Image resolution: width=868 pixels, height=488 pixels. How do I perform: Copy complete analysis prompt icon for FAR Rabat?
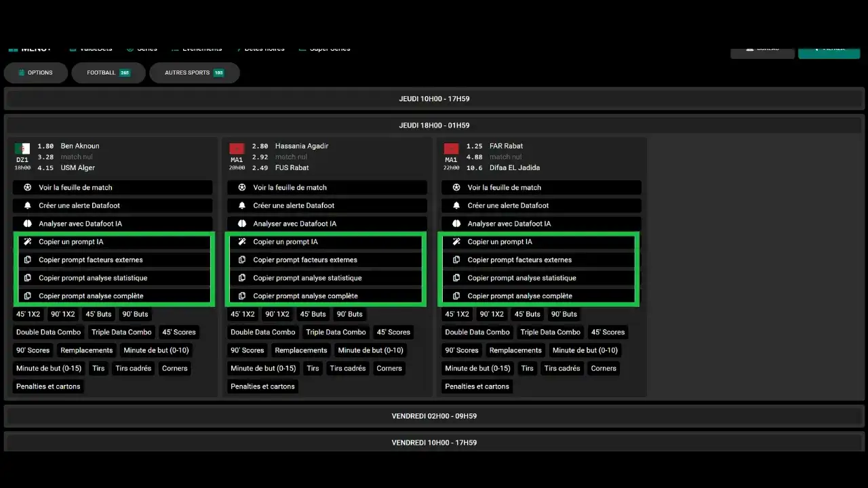[x=456, y=296]
